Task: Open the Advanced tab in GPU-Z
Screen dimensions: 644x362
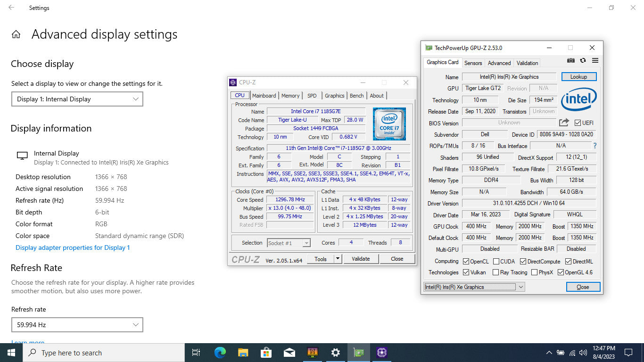Action: click(499, 63)
